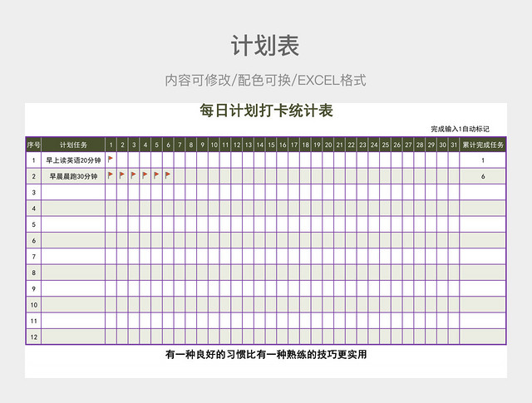This screenshot has width=532, height=403.
Task: Select the title 每日计划打卡统计表
Action: point(266,111)
